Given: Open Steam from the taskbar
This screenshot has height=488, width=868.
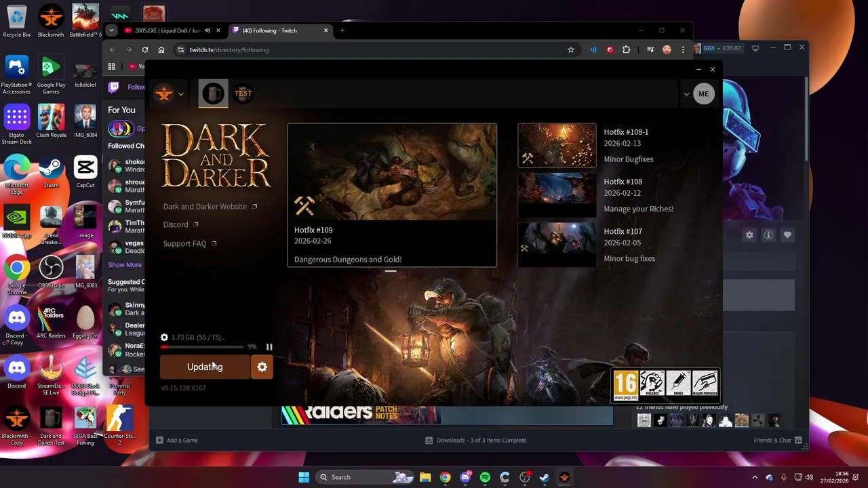Looking at the screenshot, I should pyautogui.click(x=545, y=477).
